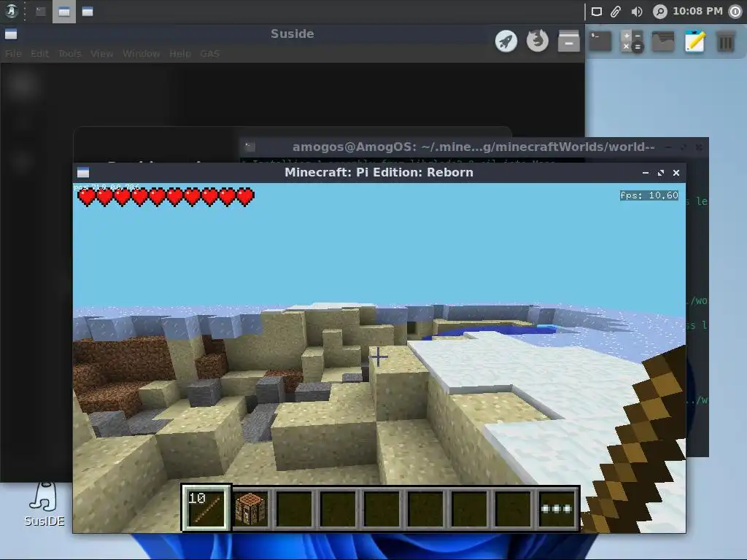Click the terminal window title icon

coord(250,147)
